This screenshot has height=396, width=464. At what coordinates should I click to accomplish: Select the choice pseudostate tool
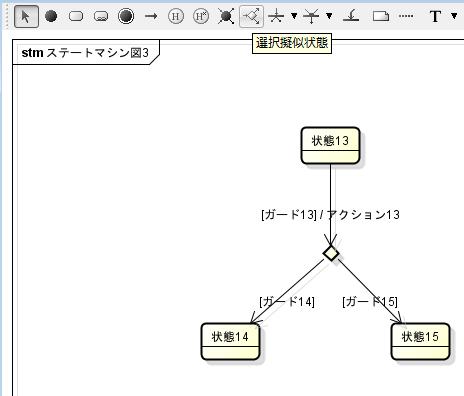click(x=251, y=16)
